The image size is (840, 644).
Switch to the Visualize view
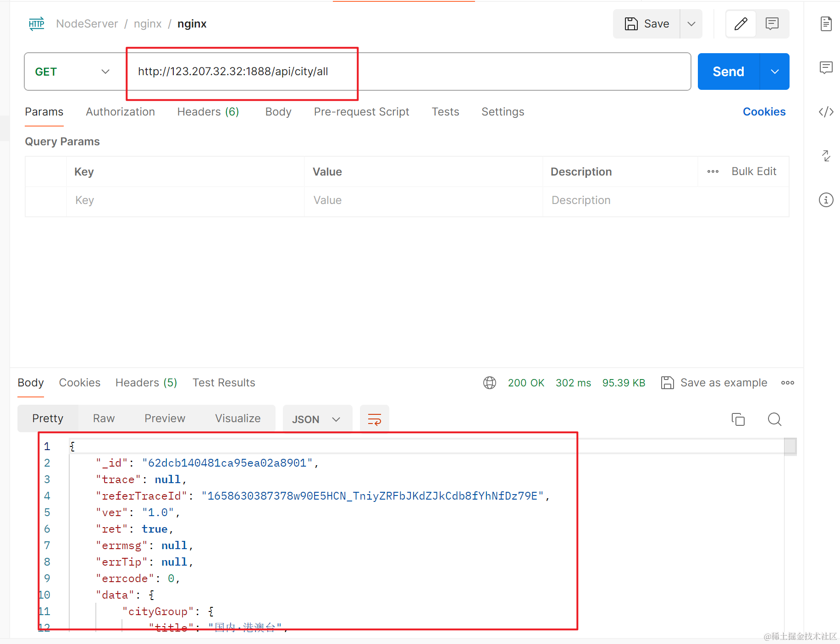238,418
